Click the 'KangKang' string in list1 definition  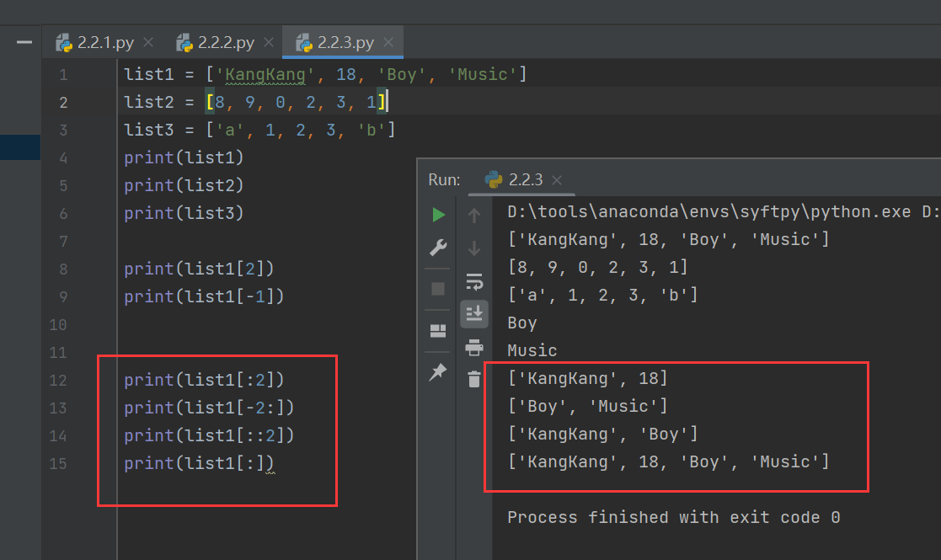(265, 74)
